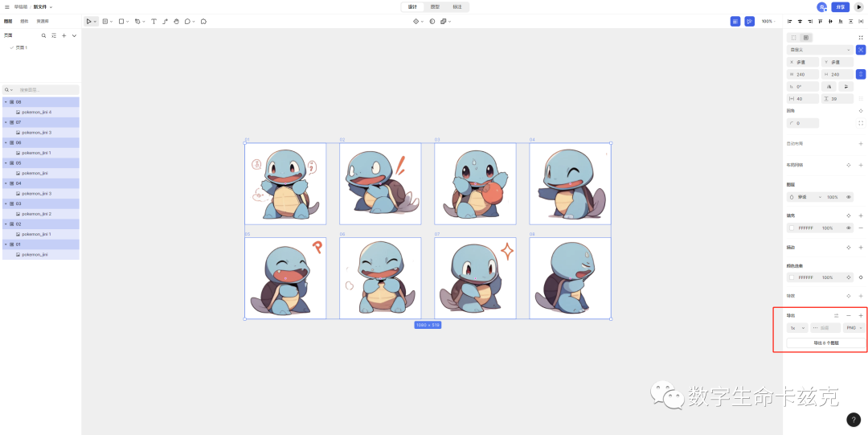Toggle layer opacity eye visibility

[848, 197]
